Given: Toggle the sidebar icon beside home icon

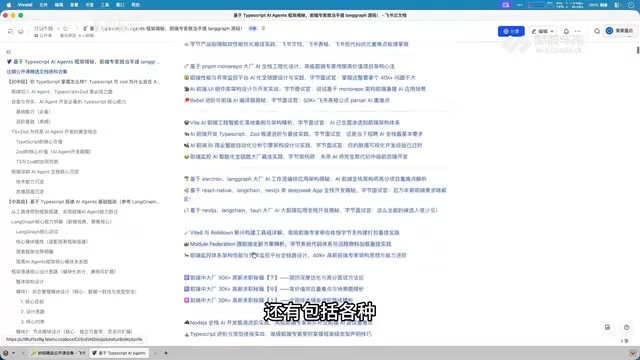Looking at the screenshot, I should coord(10,31).
